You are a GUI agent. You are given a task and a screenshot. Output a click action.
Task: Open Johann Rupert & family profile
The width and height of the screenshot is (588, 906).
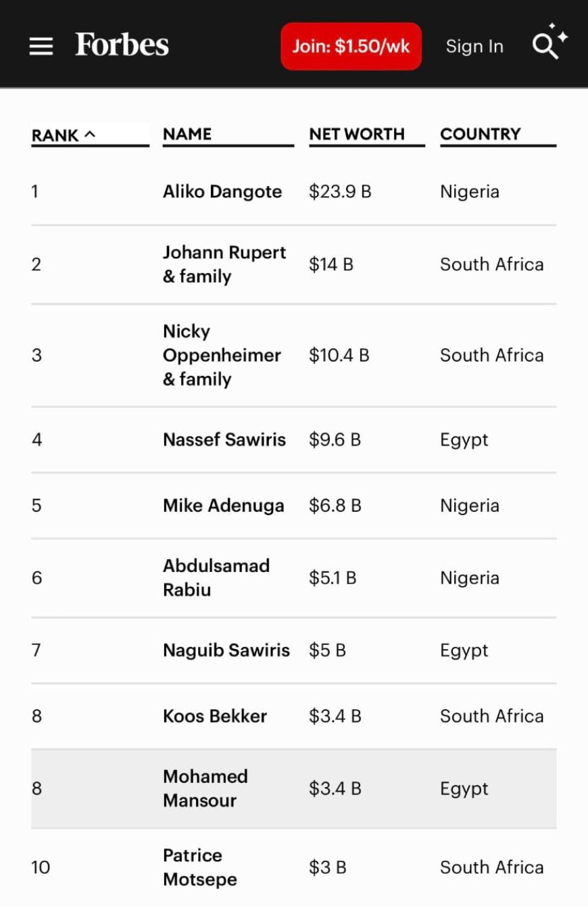click(224, 264)
